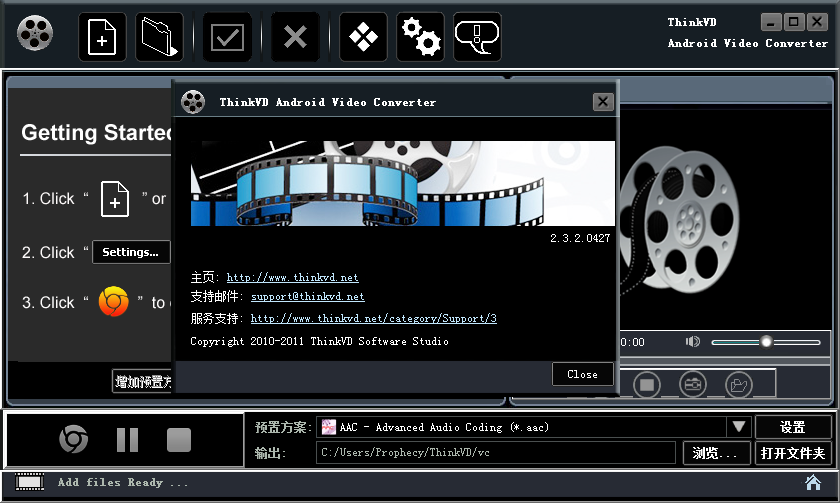Viewport: 840px width, 503px height.
Task: Close the About dialog with X button
Action: click(x=603, y=101)
